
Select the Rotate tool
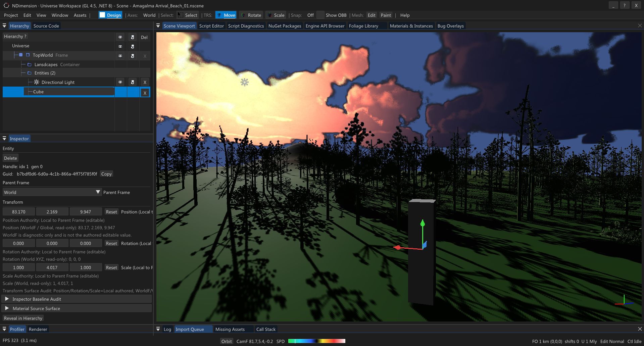point(251,15)
